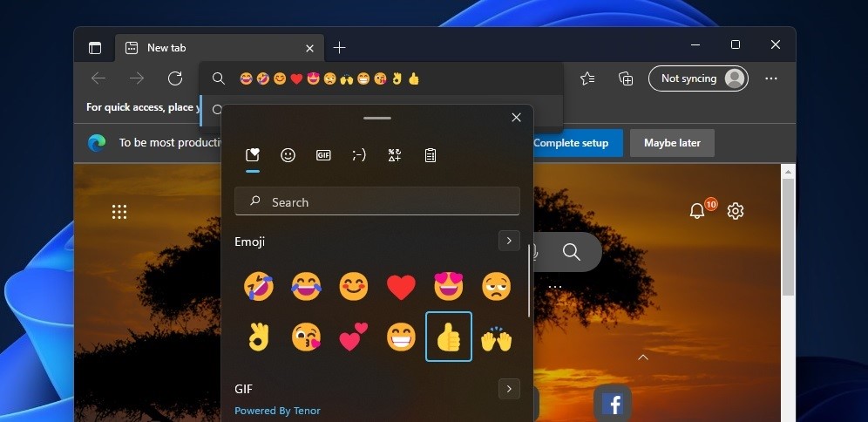
Task: Click the Complete setup button
Action: (571, 143)
